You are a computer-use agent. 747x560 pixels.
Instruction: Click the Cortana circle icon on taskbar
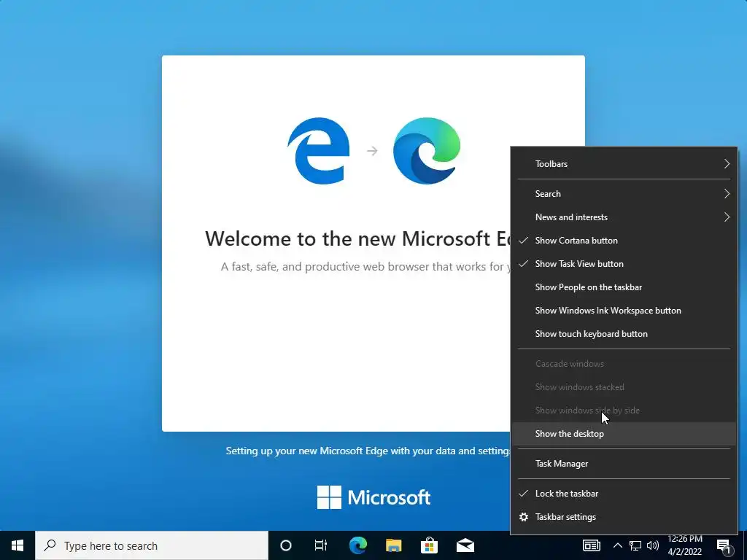tap(286, 545)
